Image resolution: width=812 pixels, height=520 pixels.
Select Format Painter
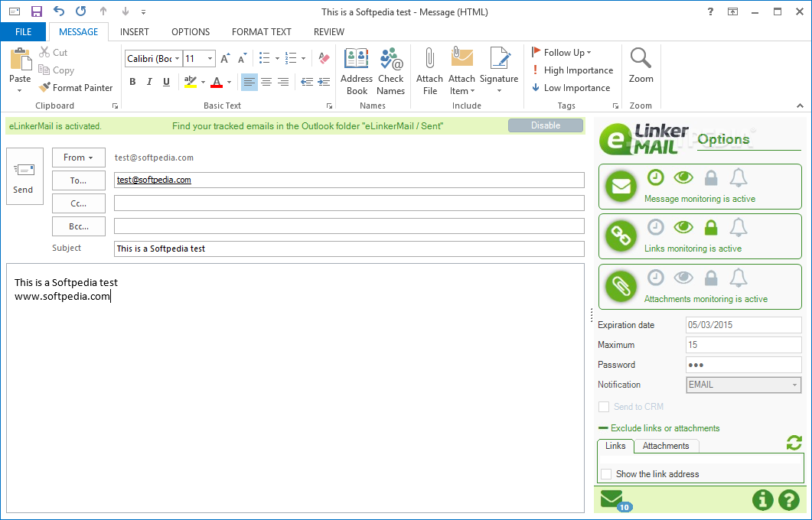(76, 87)
